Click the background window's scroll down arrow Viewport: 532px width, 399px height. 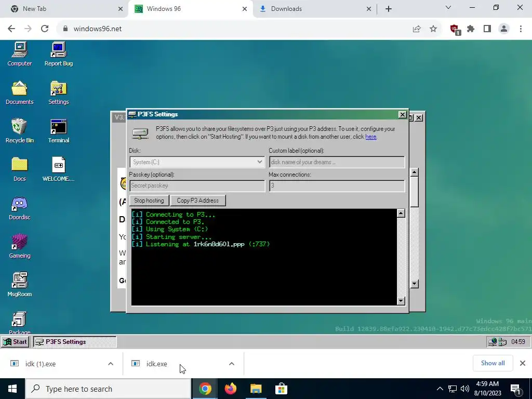tap(414, 284)
